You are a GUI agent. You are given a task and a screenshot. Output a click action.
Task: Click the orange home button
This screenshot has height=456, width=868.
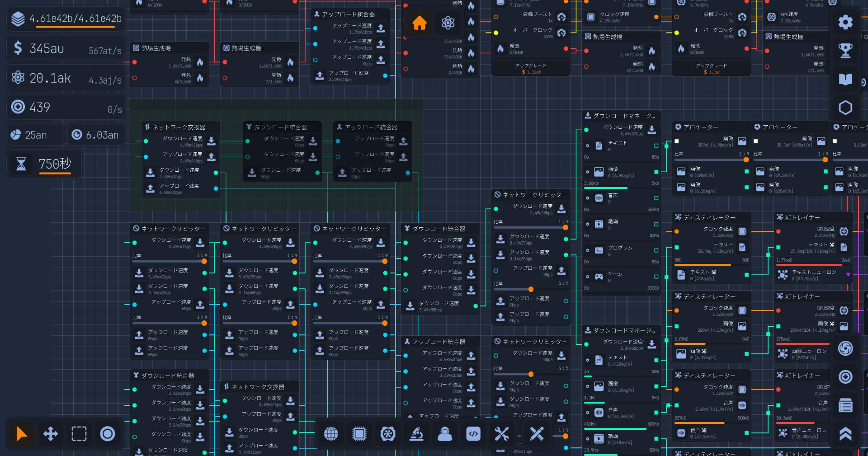point(419,23)
